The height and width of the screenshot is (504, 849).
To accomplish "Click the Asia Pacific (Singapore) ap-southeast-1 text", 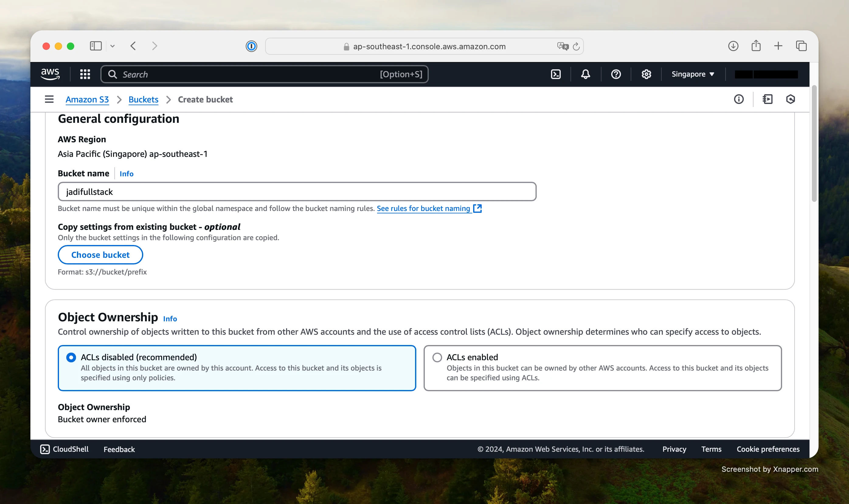I will point(133,154).
